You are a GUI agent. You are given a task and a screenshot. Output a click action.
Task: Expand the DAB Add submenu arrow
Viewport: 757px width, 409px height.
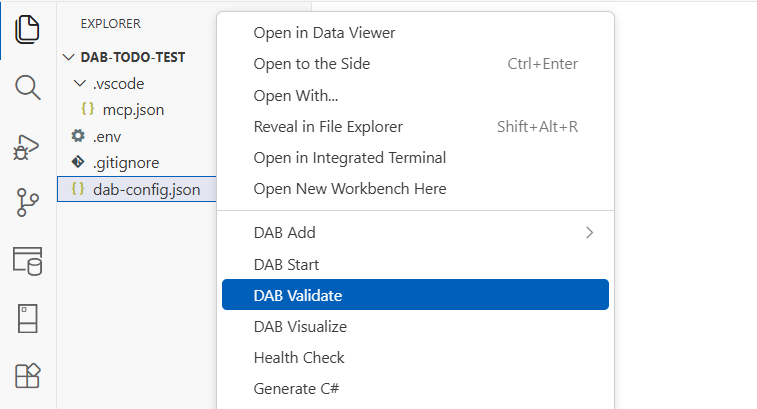[589, 233]
